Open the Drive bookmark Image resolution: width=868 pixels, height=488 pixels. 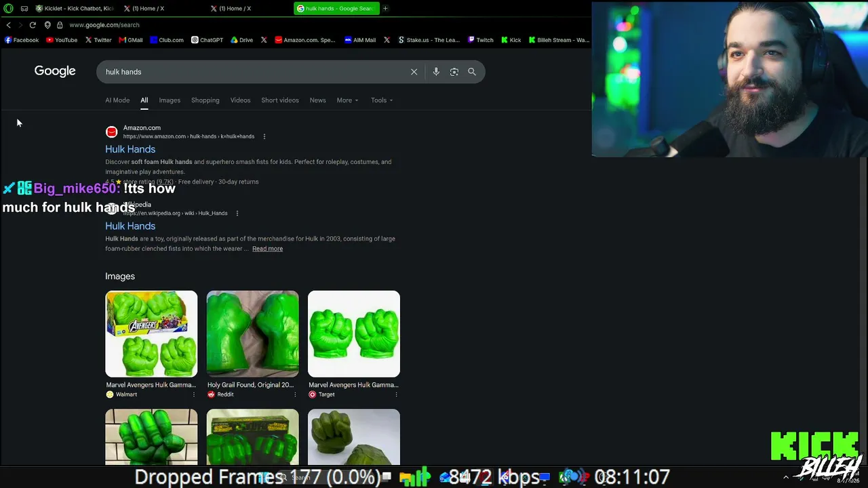tap(241, 40)
